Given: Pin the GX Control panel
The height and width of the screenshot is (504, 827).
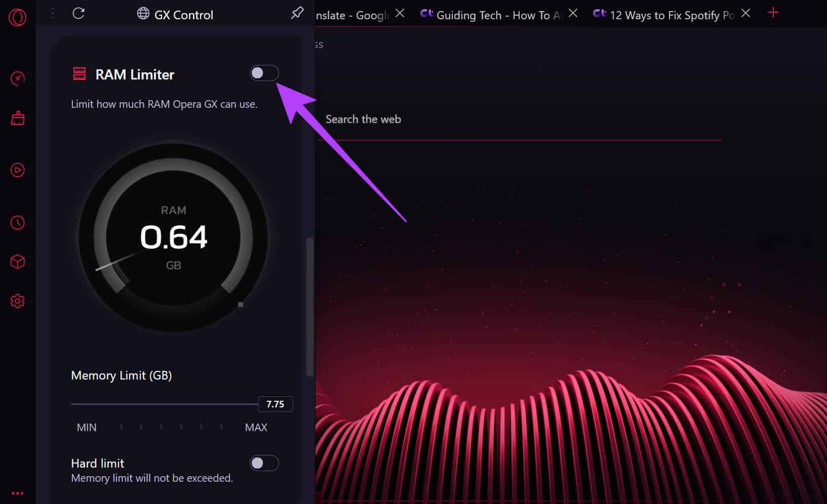Looking at the screenshot, I should [x=297, y=13].
